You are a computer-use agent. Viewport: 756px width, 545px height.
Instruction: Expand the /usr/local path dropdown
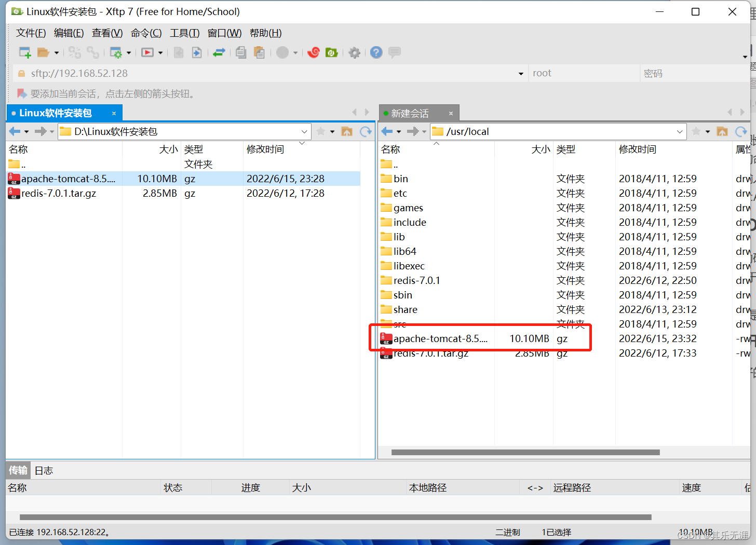pos(680,132)
